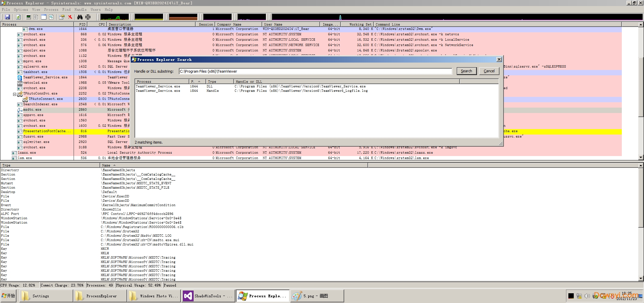Image resolution: width=644 pixels, height=303 pixels.
Task: Click the Refresh Now toolbar icon
Action: 18,17
